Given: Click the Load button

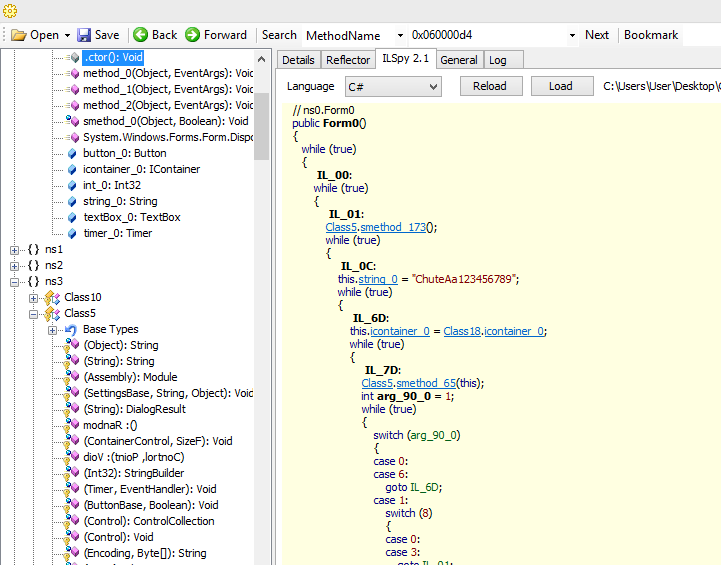Looking at the screenshot, I should [x=561, y=86].
